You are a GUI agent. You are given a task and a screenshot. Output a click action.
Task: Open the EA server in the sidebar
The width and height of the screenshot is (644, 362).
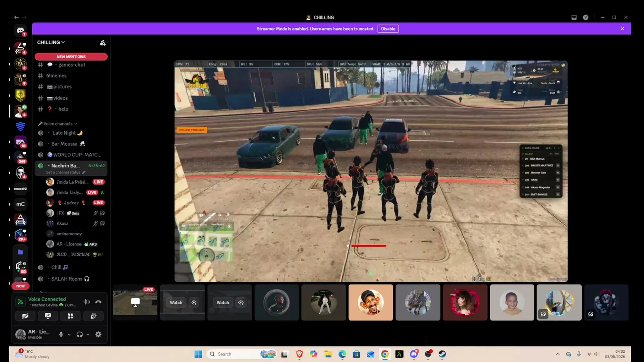pos(20,142)
